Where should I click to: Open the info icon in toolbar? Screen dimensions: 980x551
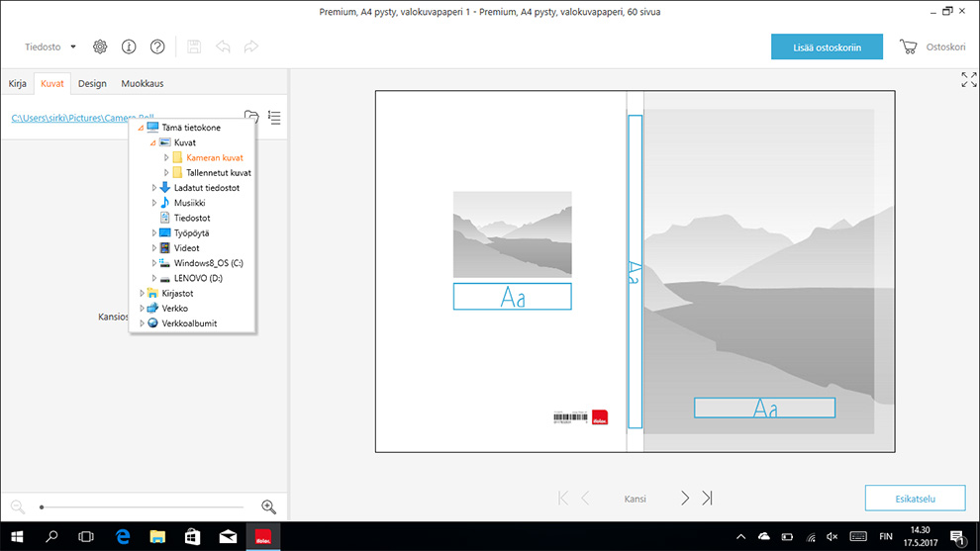coord(129,46)
